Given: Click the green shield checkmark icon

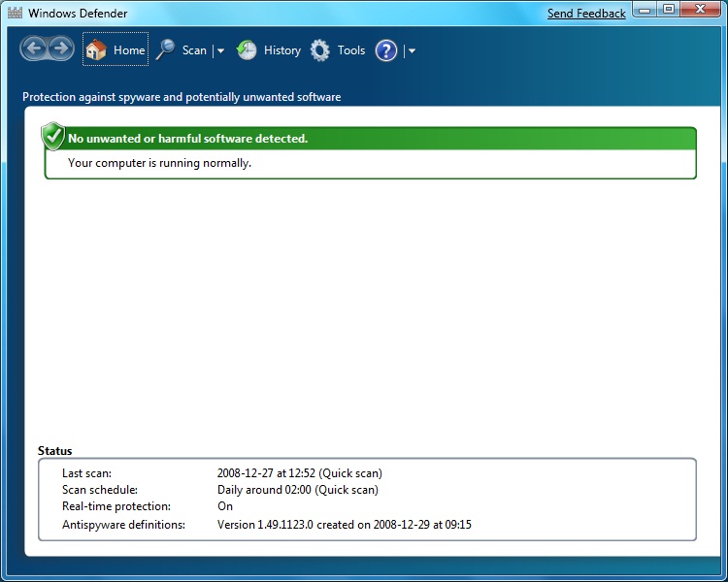Looking at the screenshot, I should (53, 137).
